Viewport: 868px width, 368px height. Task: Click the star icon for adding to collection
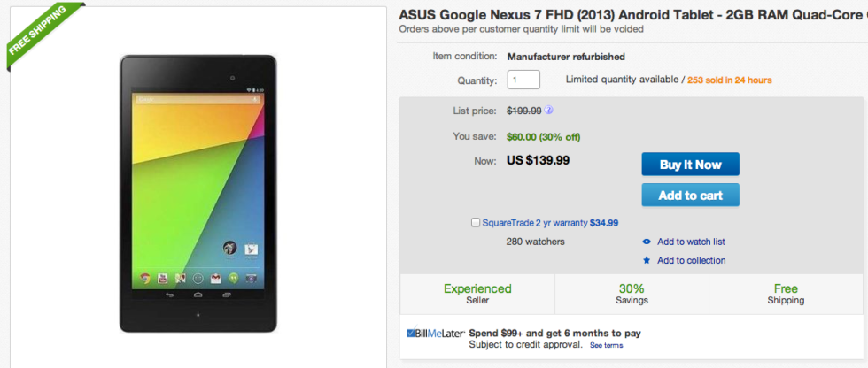pos(647,260)
